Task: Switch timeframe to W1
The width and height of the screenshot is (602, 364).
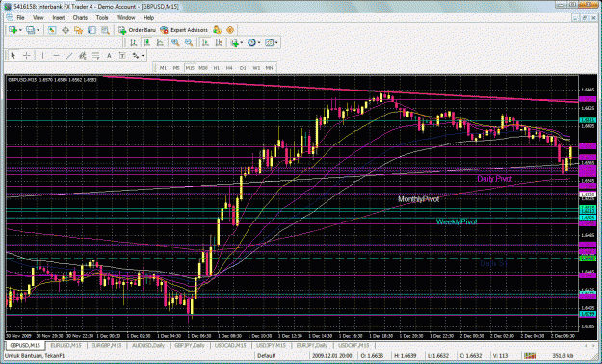Action: click(256, 68)
